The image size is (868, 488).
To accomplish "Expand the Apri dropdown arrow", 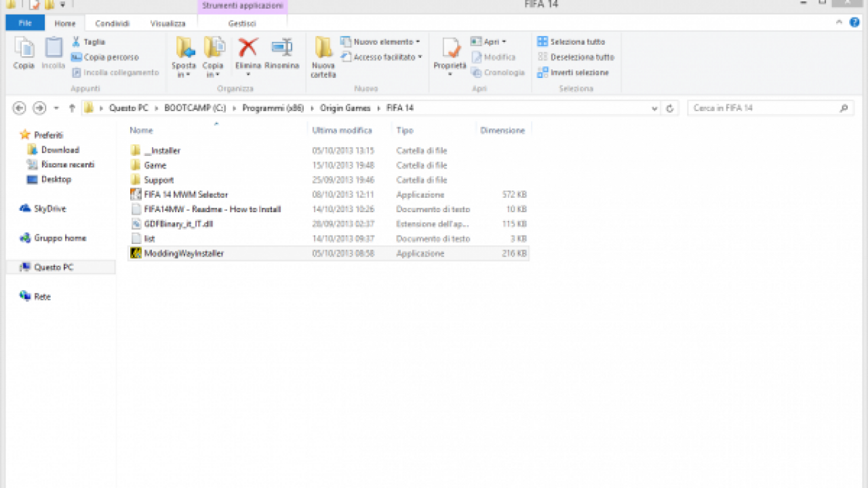I will point(504,42).
